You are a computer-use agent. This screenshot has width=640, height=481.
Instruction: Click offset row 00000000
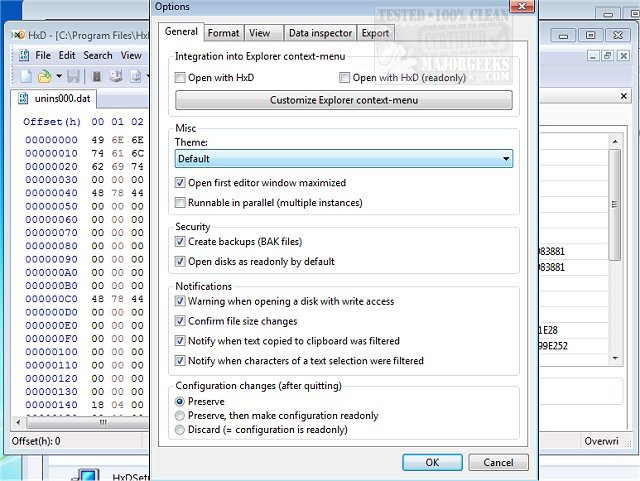51,140
